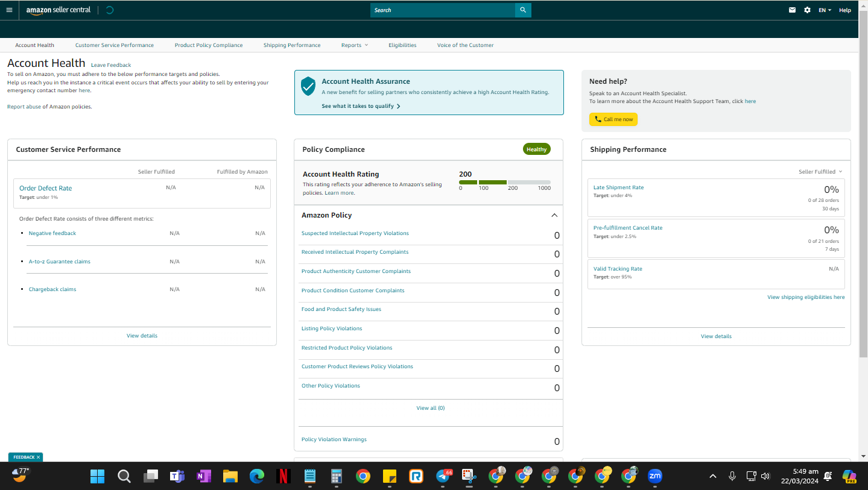The height and width of the screenshot is (490, 868).
Task: Click the microphone tray icon
Action: [732, 476]
